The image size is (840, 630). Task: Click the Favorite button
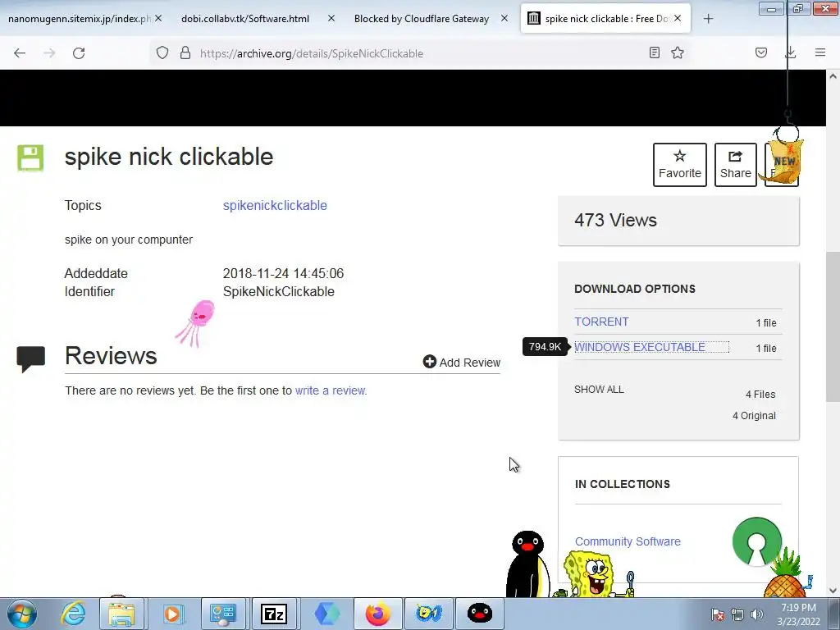[680, 164]
